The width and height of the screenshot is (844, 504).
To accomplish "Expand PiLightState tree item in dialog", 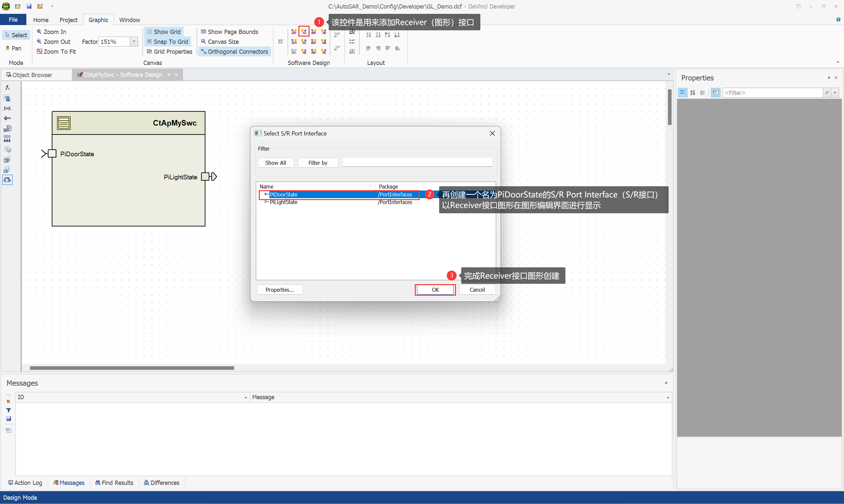I will click(x=266, y=202).
